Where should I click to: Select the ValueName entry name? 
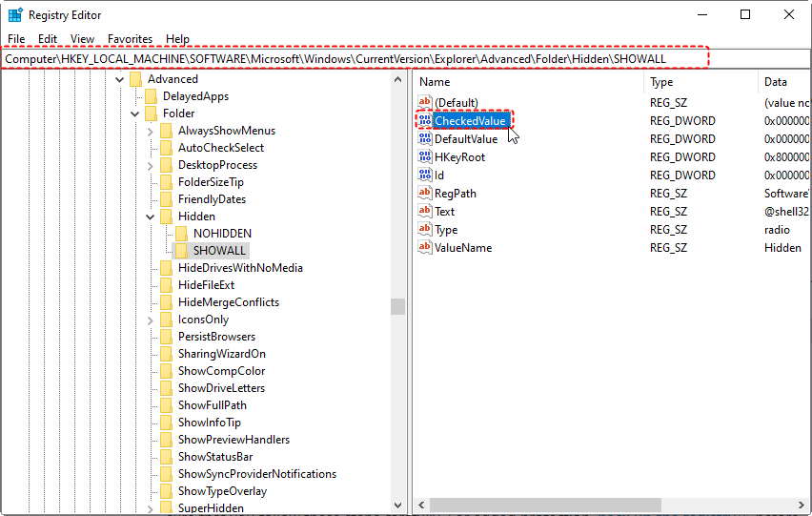(463, 248)
